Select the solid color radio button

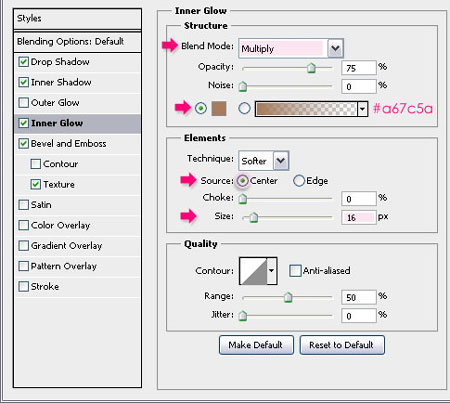click(201, 108)
